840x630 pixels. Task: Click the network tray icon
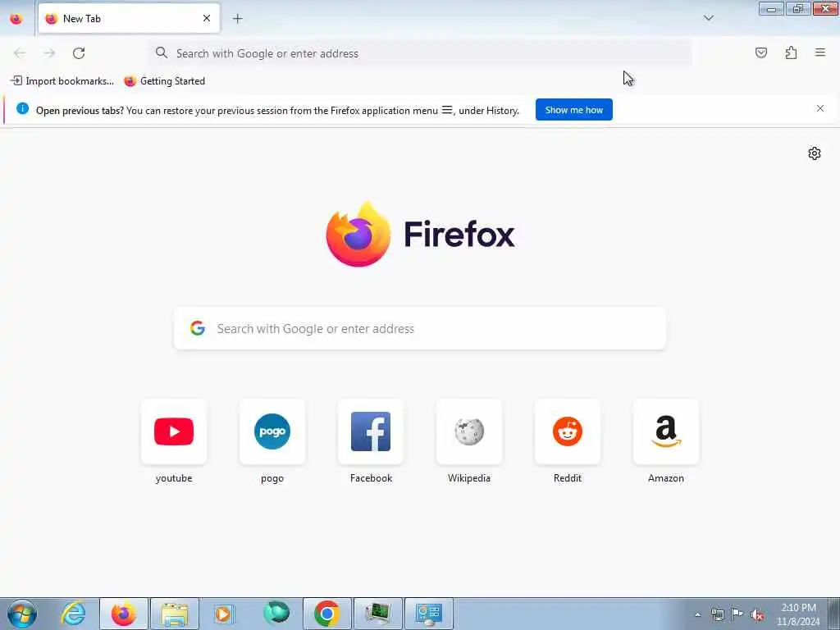(x=718, y=614)
